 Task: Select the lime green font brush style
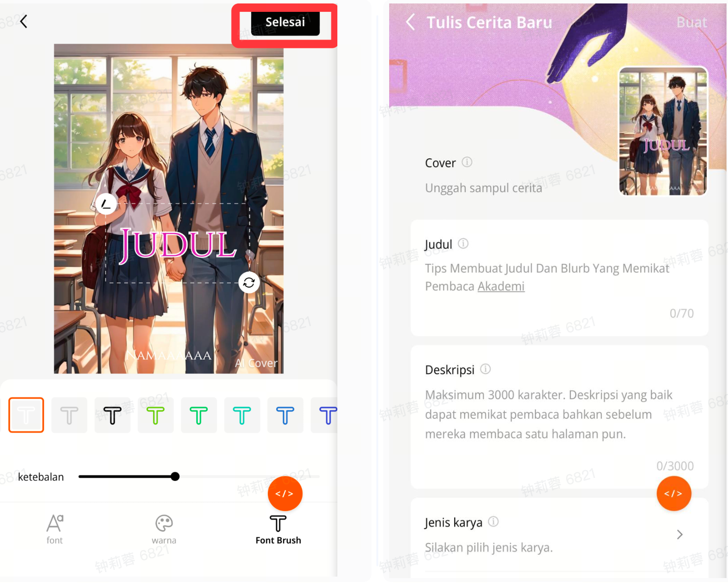155,415
